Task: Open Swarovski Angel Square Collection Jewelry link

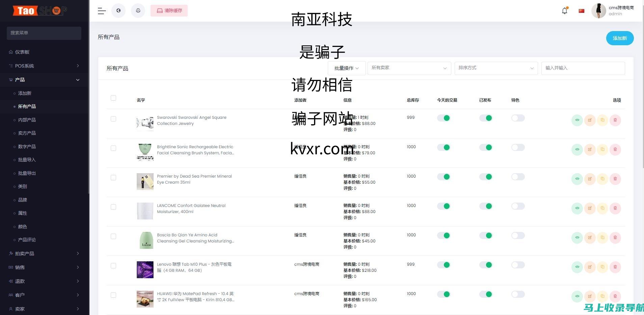Action: pos(192,121)
